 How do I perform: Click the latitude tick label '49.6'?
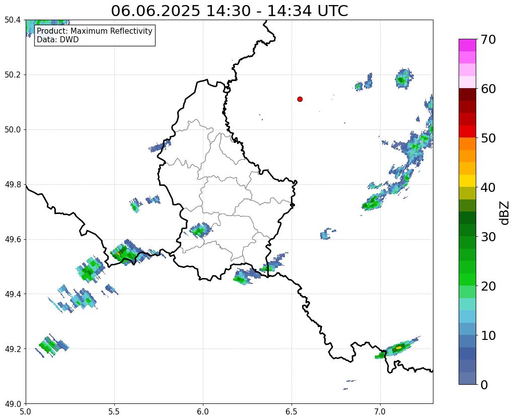pos(13,239)
